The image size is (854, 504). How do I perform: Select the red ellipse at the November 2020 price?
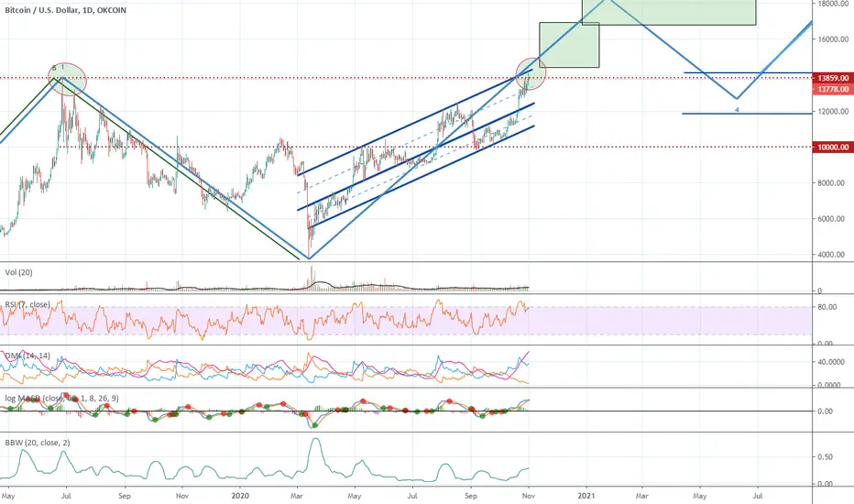[531, 73]
